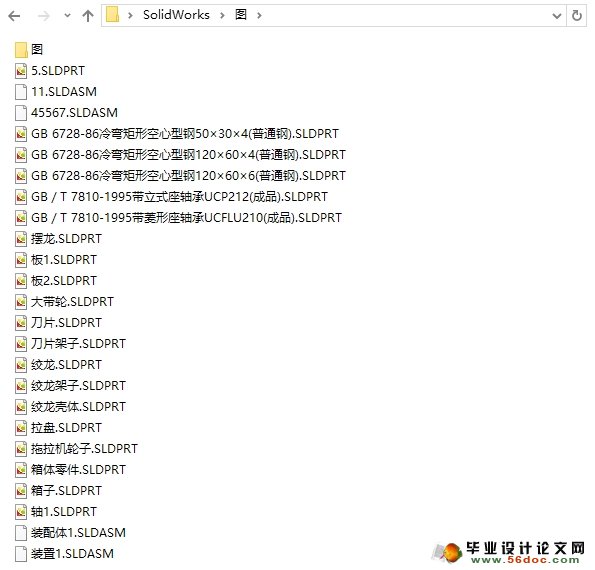The width and height of the screenshot is (595, 570).
Task: Click icon of 绞龙.SLDPRT
Action: point(21,365)
